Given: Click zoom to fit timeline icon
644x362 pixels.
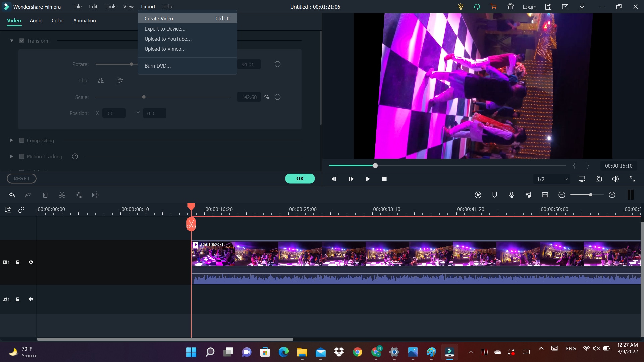Looking at the screenshot, I should (545, 195).
